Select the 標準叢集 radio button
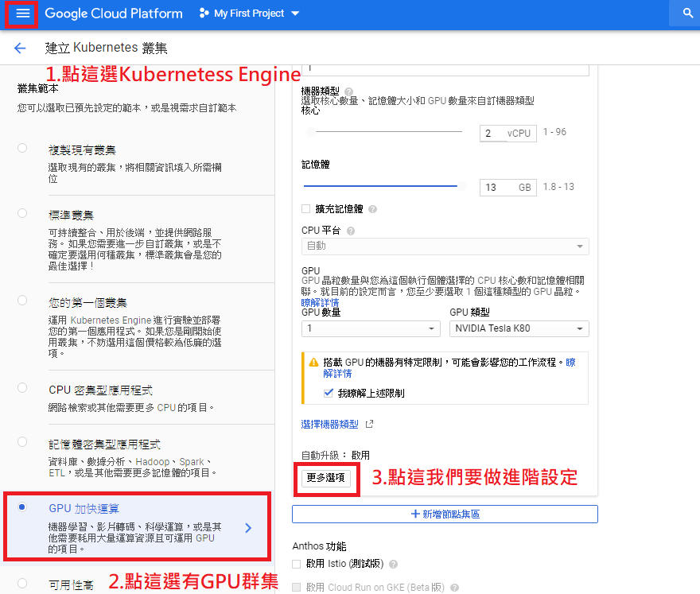The height and width of the screenshot is (594, 700). point(22,213)
